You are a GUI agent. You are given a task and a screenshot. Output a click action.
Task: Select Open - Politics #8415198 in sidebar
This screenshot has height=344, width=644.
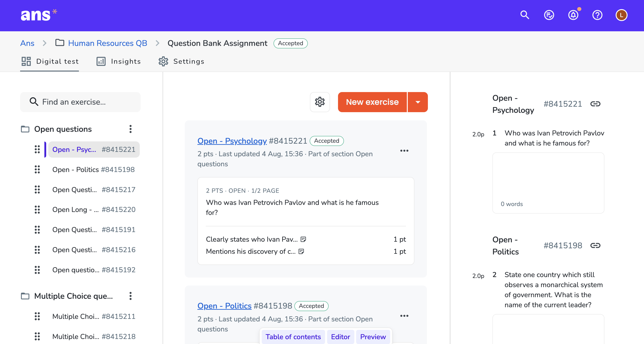pos(94,169)
